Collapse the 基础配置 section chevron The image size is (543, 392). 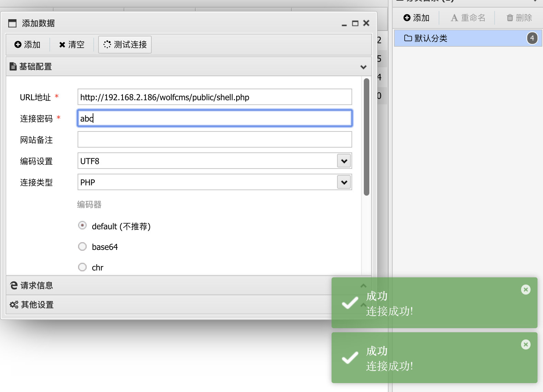coord(363,67)
